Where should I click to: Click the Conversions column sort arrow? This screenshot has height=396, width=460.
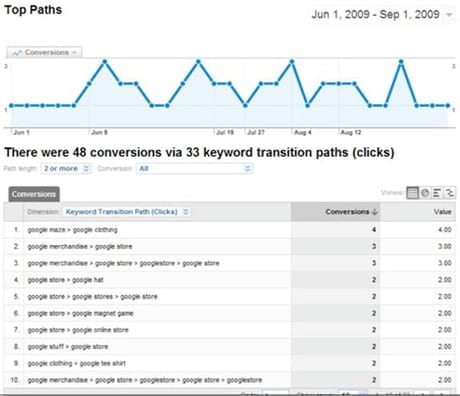pyautogui.click(x=374, y=212)
